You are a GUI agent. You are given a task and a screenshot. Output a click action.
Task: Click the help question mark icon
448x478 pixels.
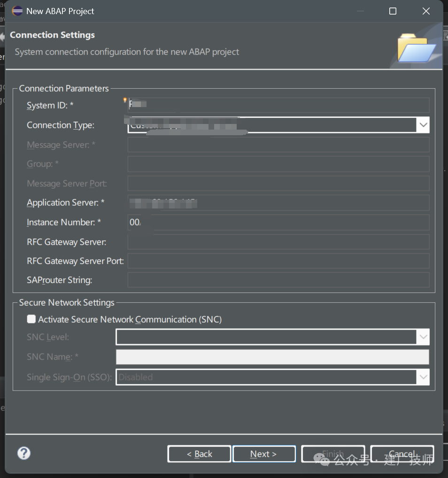point(24,453)
